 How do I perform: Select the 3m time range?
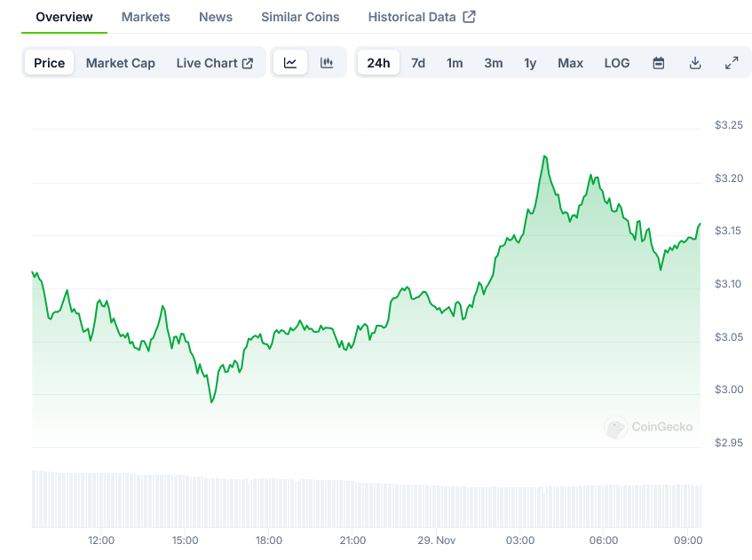[x=494, y=63]
